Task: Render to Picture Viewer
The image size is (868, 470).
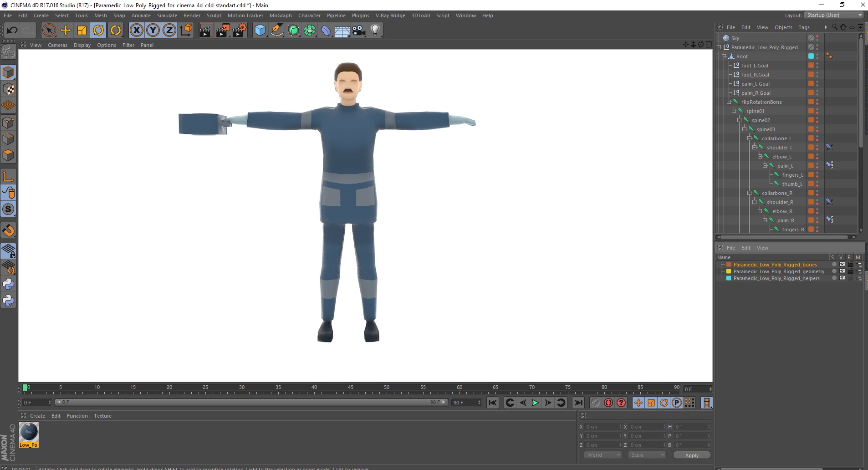Action: (x=223, y=31)
